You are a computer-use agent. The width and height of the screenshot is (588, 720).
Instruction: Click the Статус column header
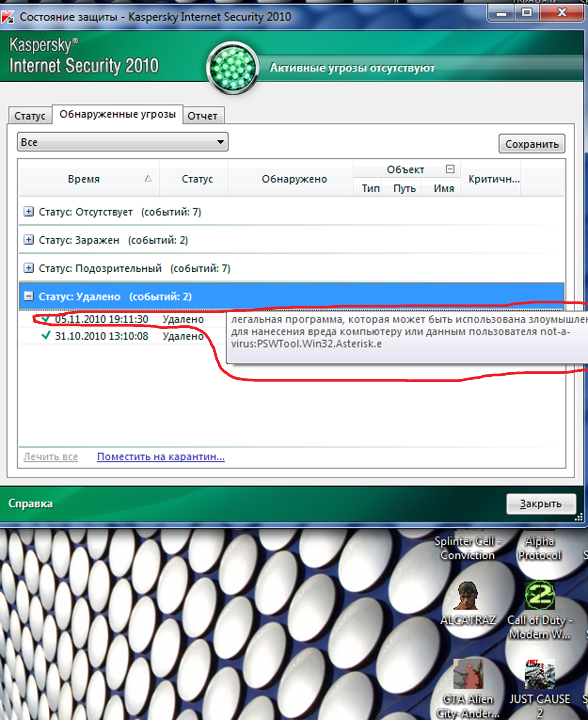(194, 179)
